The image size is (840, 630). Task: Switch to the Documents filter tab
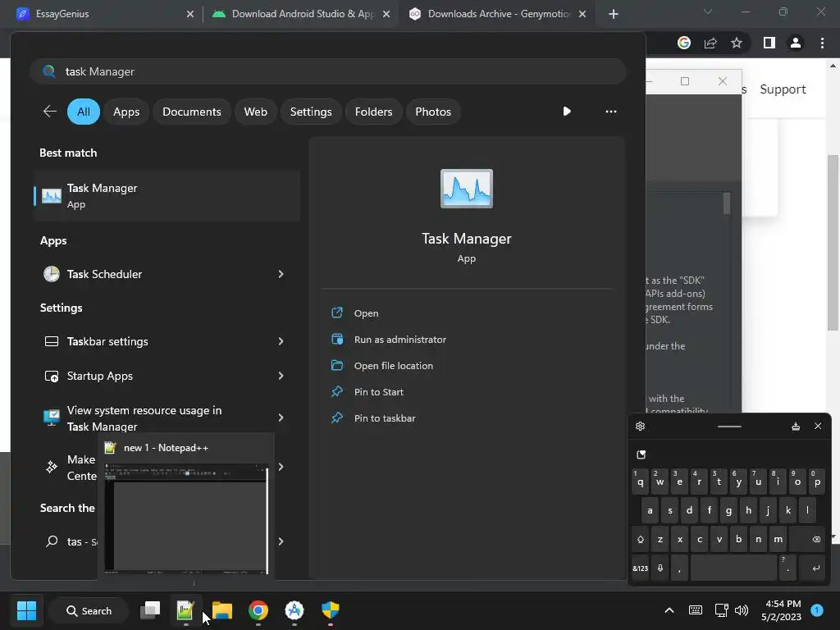[192, 112]
